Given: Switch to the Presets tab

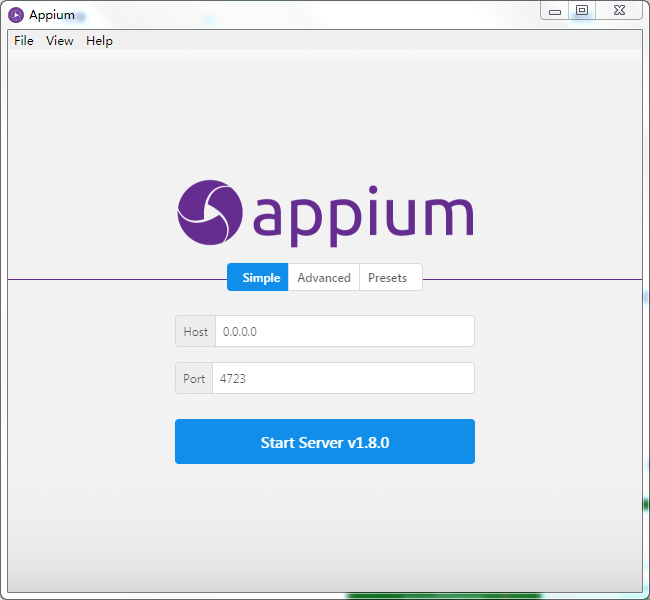Looking at the screenshot, I should (x=391, y=277).
